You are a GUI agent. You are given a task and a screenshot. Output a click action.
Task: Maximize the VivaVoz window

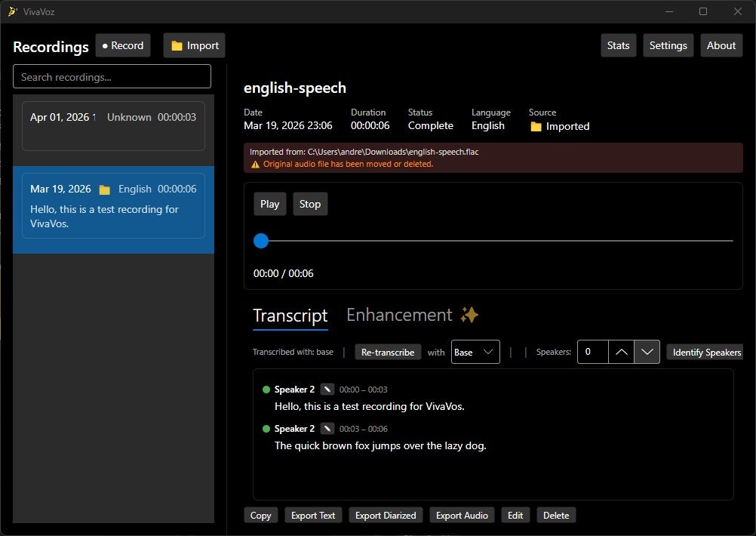click(703, 11)
